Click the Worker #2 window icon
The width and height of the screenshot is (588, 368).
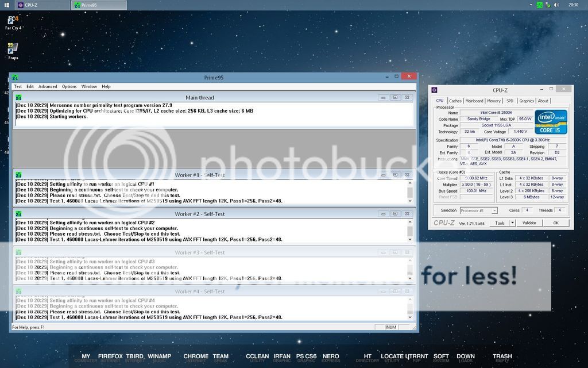[x=18, y=214]
